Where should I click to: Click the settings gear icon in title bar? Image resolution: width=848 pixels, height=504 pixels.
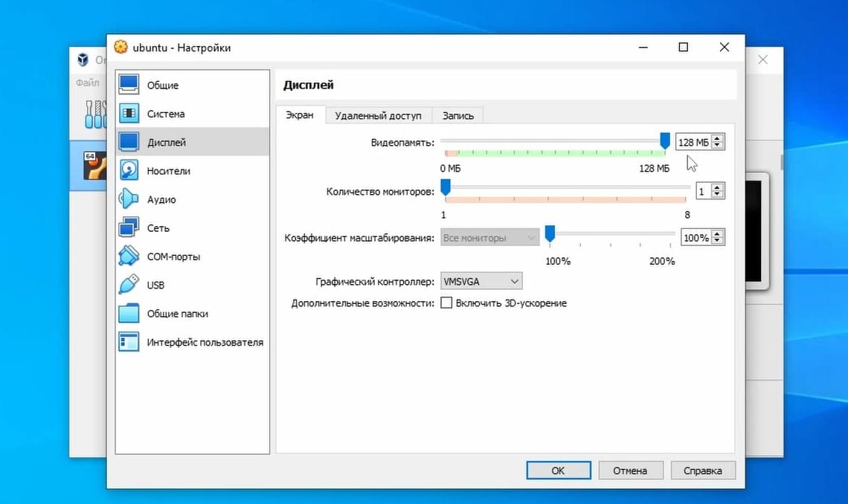[121, 47]
